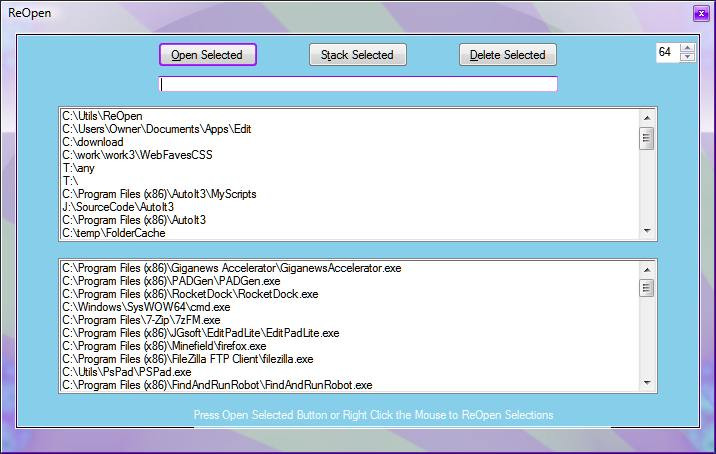The image size is (716, 454).
Task: Increase the 64 counter value
Action: [687, 48]
